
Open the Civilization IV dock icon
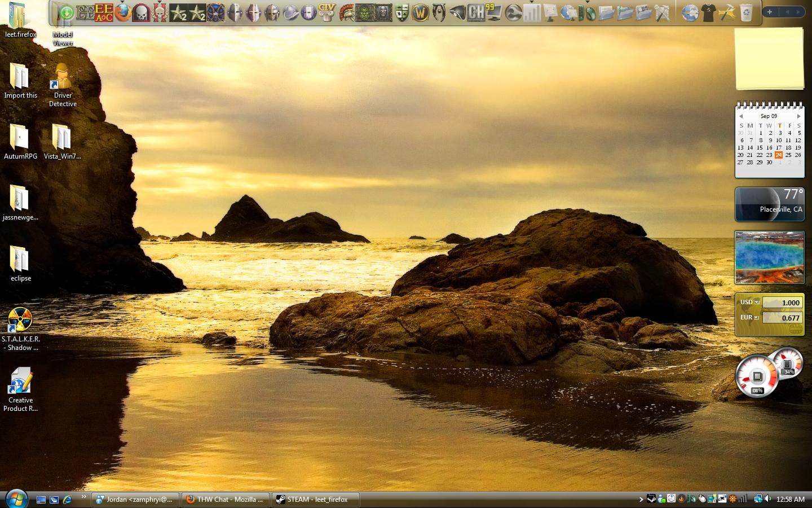(x=326, y=12)
